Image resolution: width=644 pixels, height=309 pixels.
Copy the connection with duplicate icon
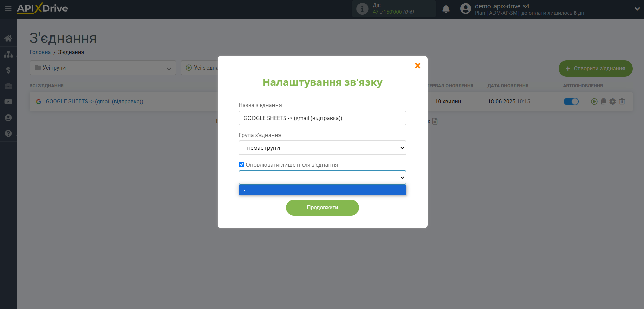[x=603, y=101]
